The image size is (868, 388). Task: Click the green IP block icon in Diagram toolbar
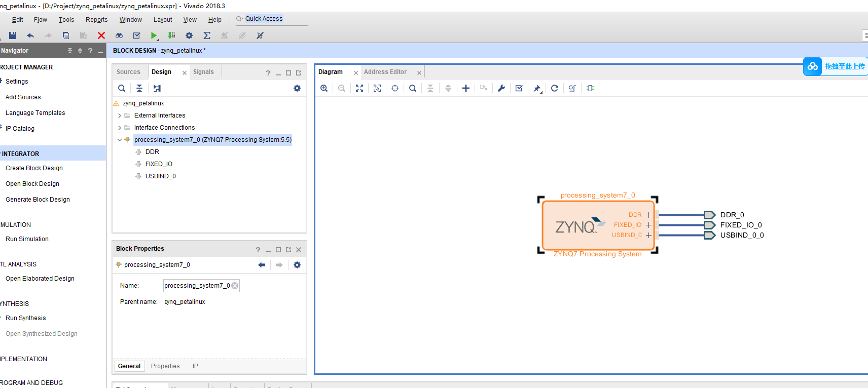point(590,88)
